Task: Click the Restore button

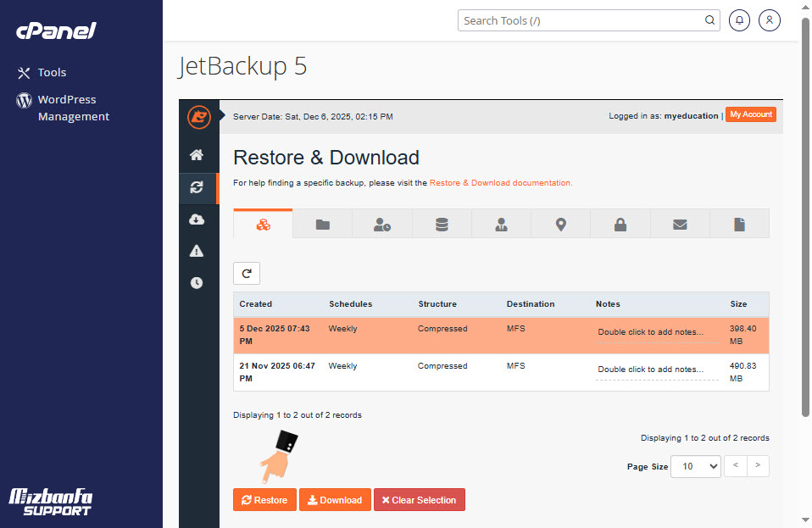Action: pyautogui.click(x=264, y=500)
